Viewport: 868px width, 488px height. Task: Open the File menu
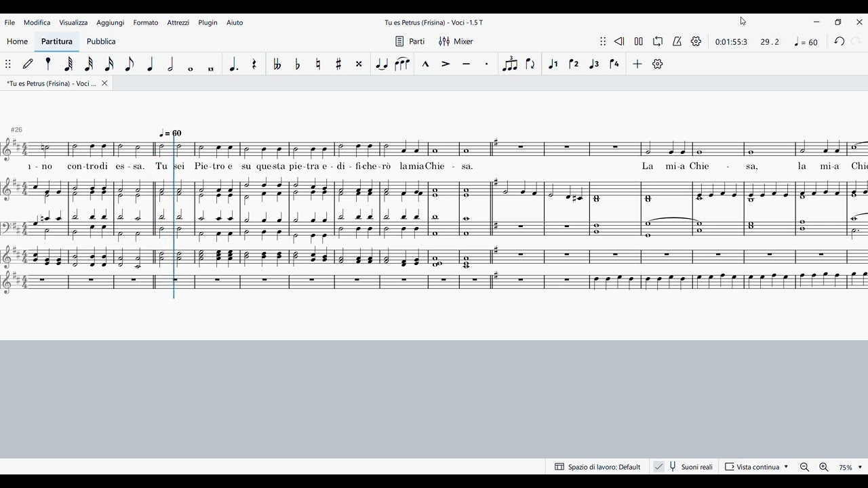9,22
